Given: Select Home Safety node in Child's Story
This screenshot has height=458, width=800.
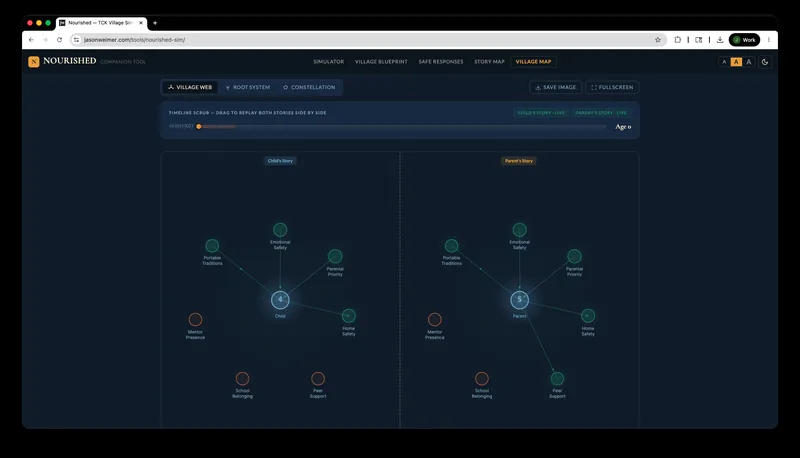Looking at the screenshot, I should coord(348,316).
